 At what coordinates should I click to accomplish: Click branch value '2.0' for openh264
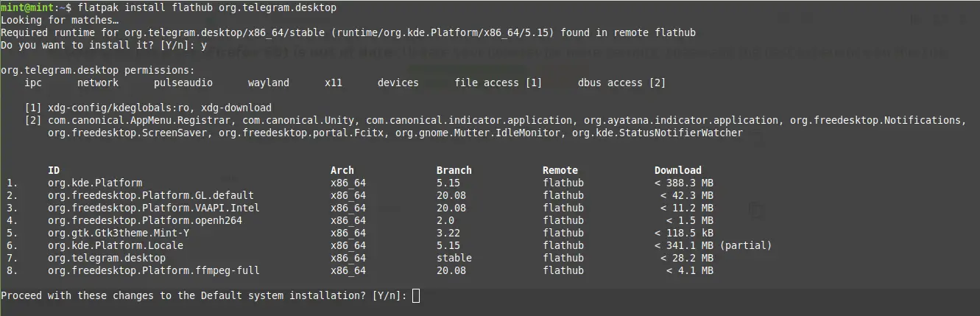445,220
